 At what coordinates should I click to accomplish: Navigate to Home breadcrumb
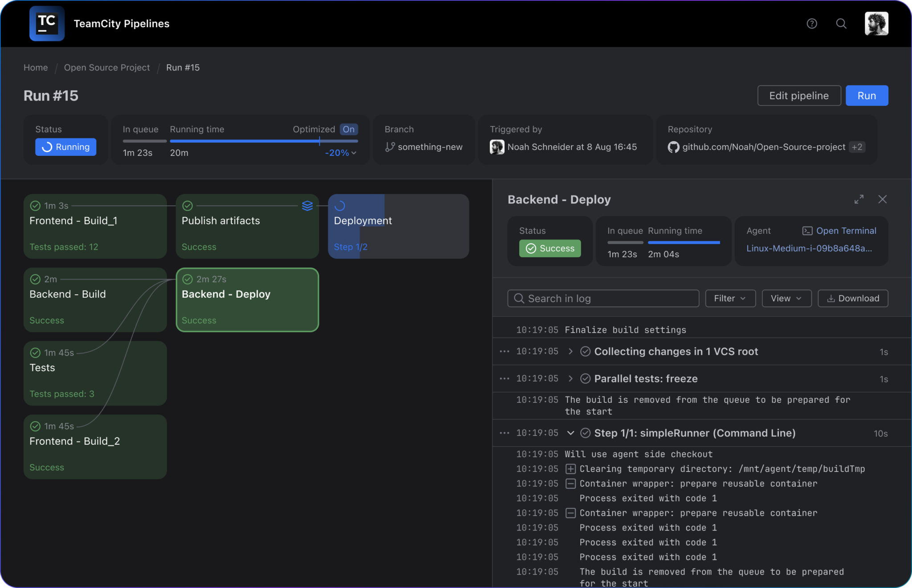click(x=36, y=68)
